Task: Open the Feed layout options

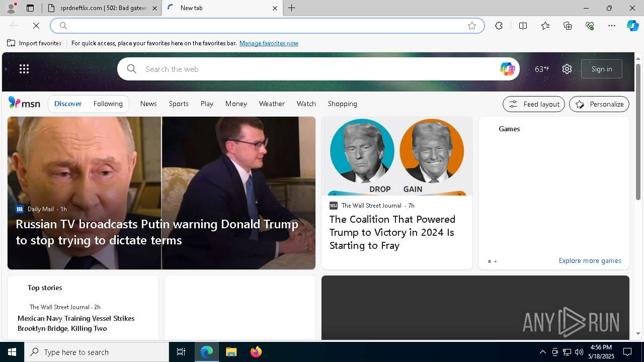Action: point(534,104)
